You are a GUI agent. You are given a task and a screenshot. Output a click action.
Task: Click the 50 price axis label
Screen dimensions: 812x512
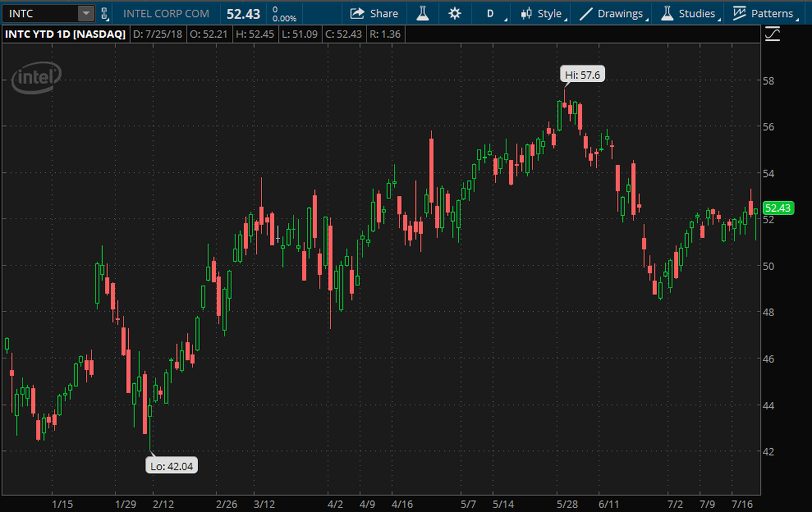click(x=768, y=266)
